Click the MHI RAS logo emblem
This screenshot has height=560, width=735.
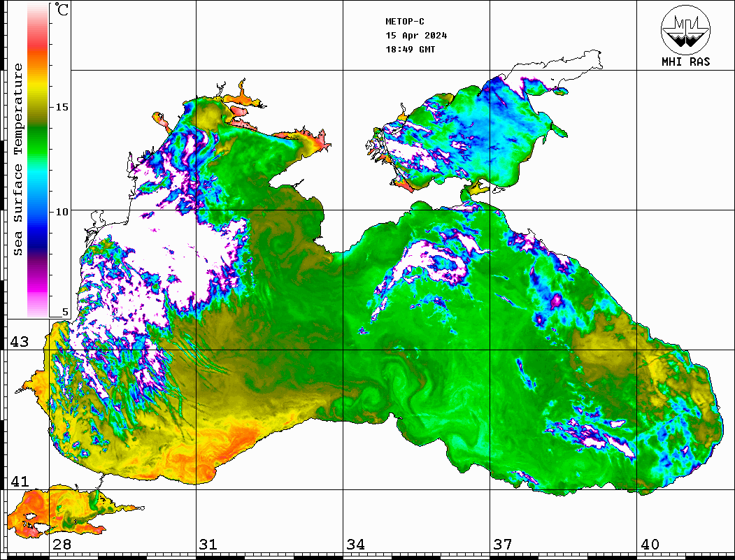point(685,29)
